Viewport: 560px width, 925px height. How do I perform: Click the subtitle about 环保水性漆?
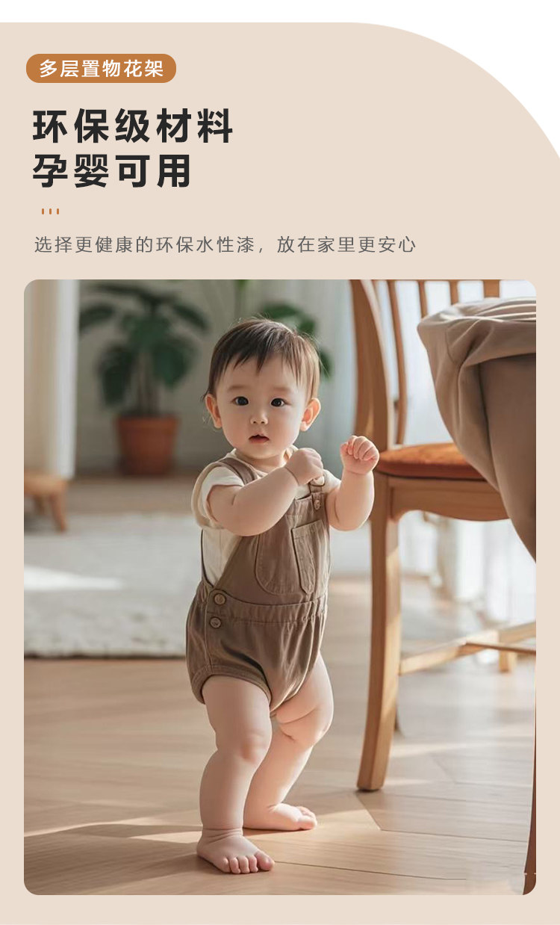[225, 244]
